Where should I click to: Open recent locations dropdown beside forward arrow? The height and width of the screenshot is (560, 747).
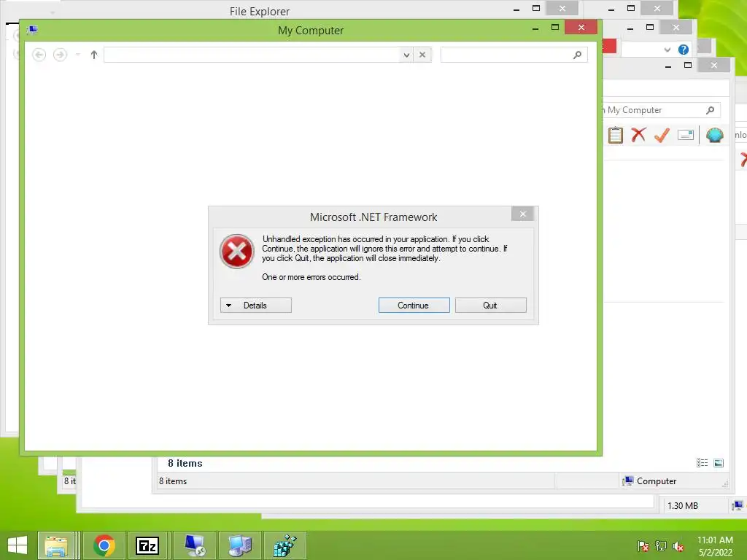tap(77, 55)
